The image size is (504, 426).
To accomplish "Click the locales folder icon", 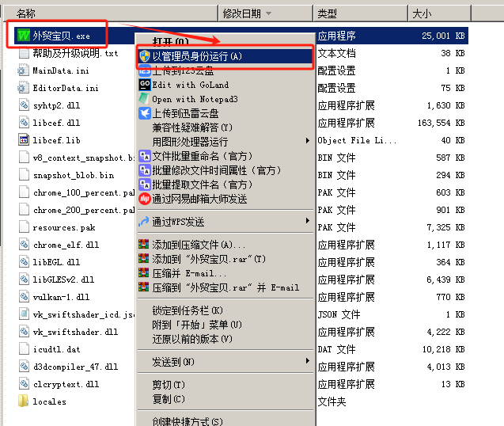I will 23,401.
